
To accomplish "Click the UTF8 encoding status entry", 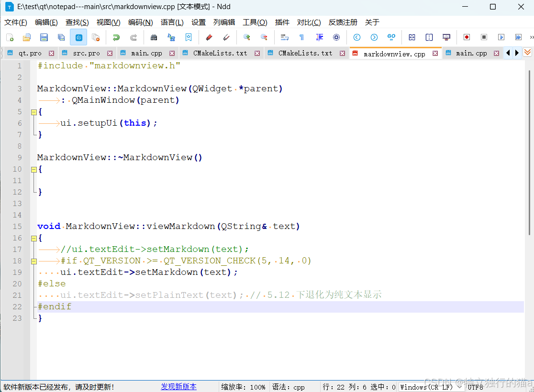I will [x=476, y=387].
